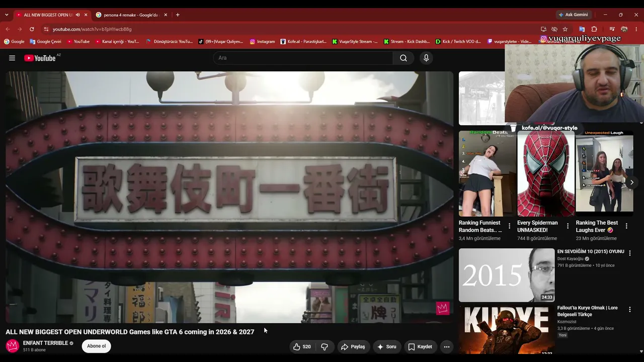The width and height of the screenshot is (644, 362).
Task: Open options for Fallout'ta Kurye Olmak video
Action: 629,310
